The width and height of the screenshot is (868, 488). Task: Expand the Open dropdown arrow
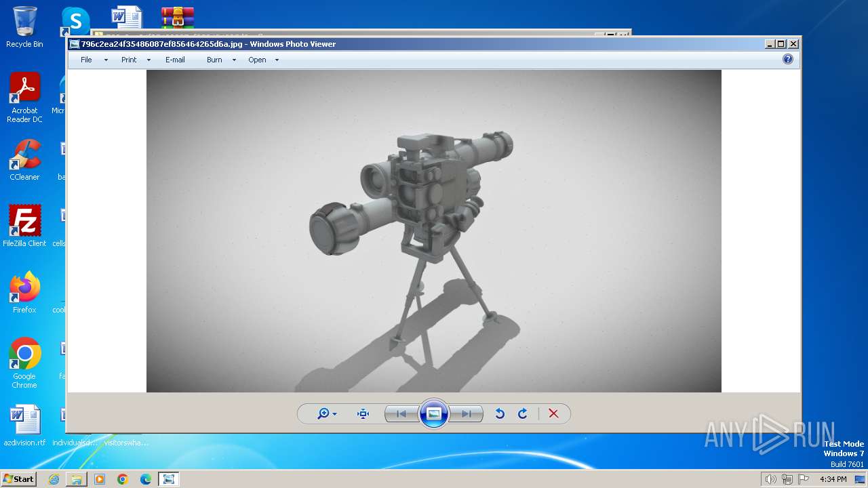pos(277,60)
